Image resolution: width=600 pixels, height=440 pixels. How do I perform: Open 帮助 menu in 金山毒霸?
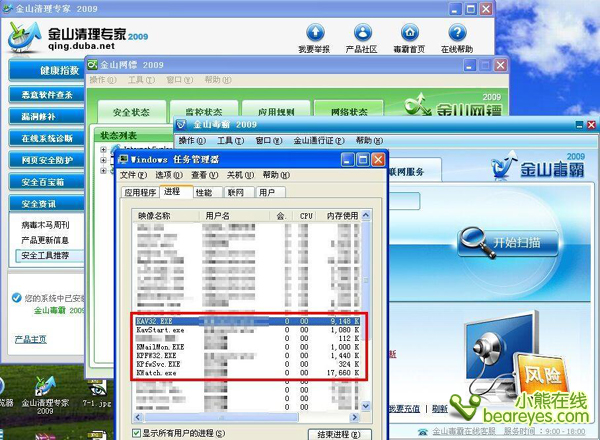pos(369,141)
